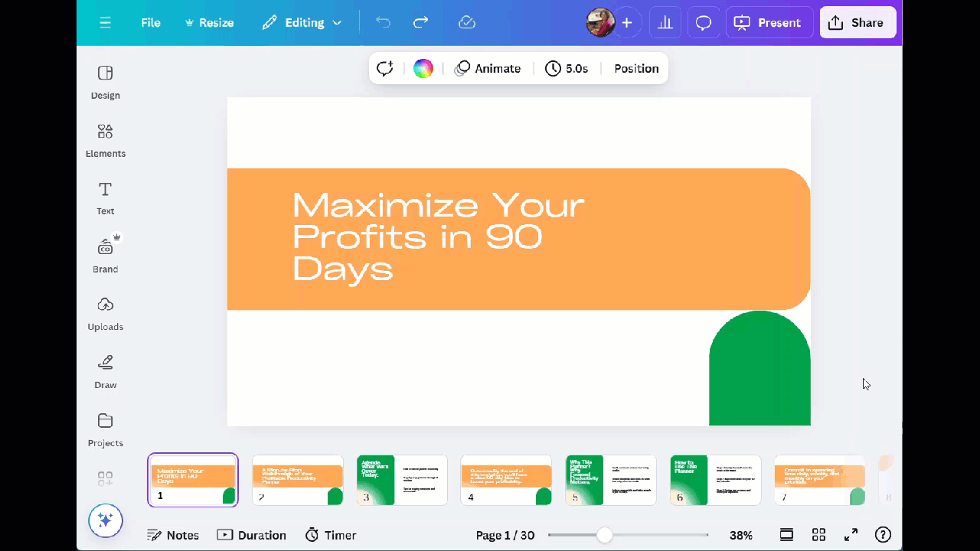The width and height of the screenshot is (980, 551).
Task: Toggle the thumbnail strip view icon
Action: [x=786, y=535]
